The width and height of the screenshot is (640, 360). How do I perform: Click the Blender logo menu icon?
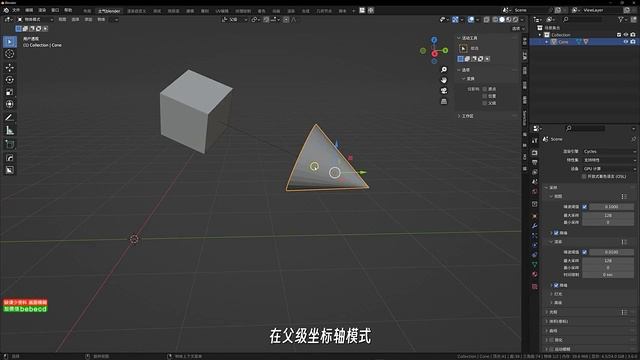(6, 10)
